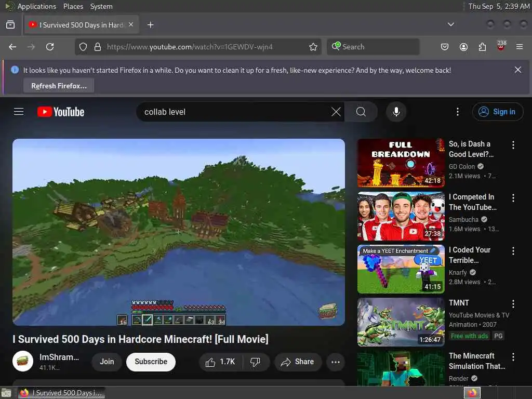Click the GD Colon channel name
Screen dimensions: 532x399
click(x=462, y=167)
